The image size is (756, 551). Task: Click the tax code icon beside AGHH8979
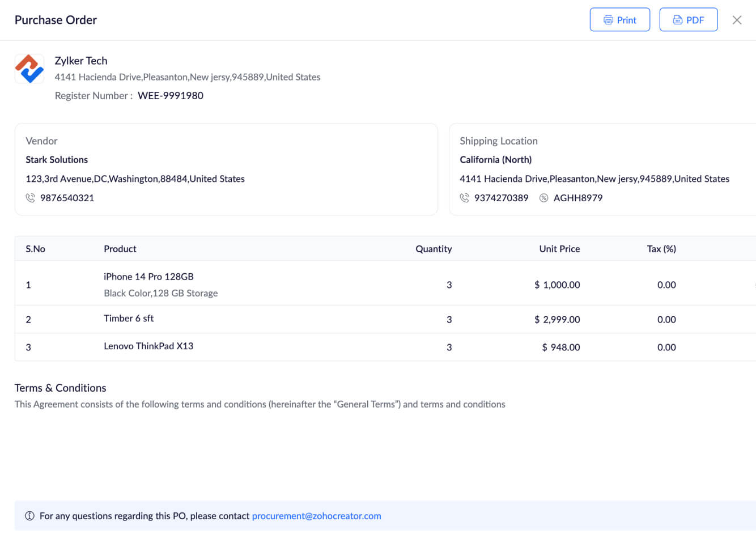tap(544, 198)
